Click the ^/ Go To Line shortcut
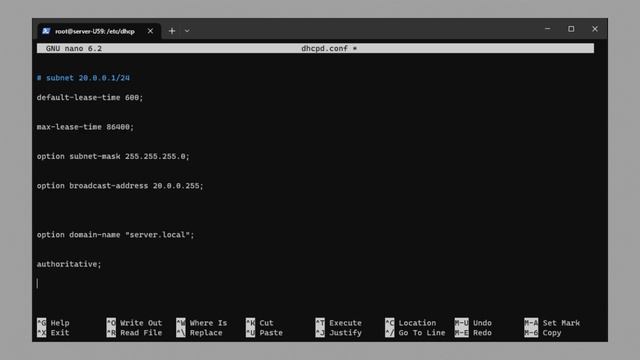 click(415, 333)
